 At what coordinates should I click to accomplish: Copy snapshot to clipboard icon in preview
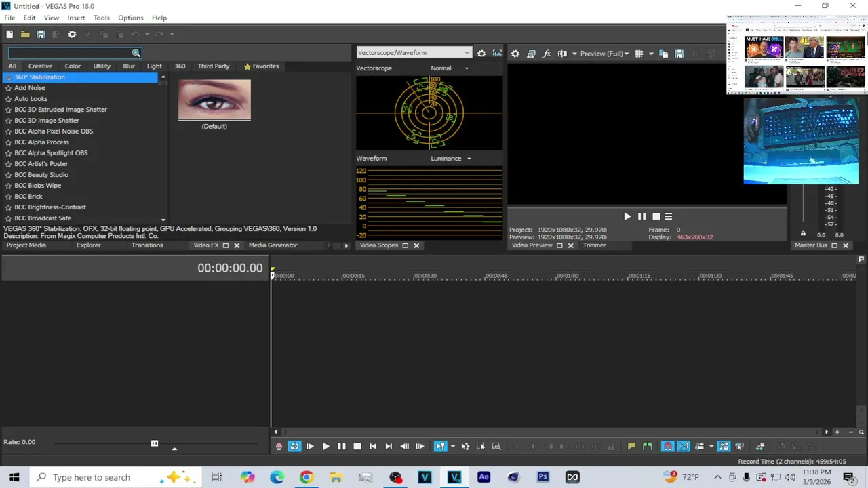663,54
